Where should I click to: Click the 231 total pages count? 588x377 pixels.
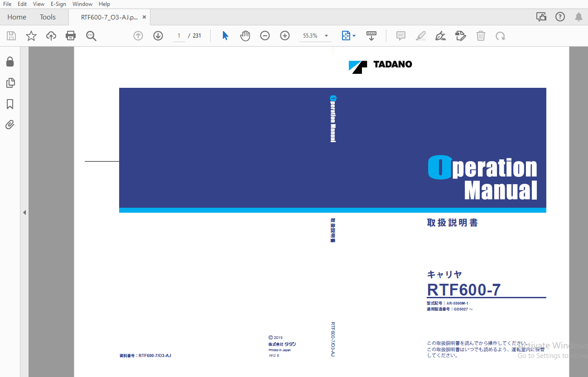coord(197,36)
